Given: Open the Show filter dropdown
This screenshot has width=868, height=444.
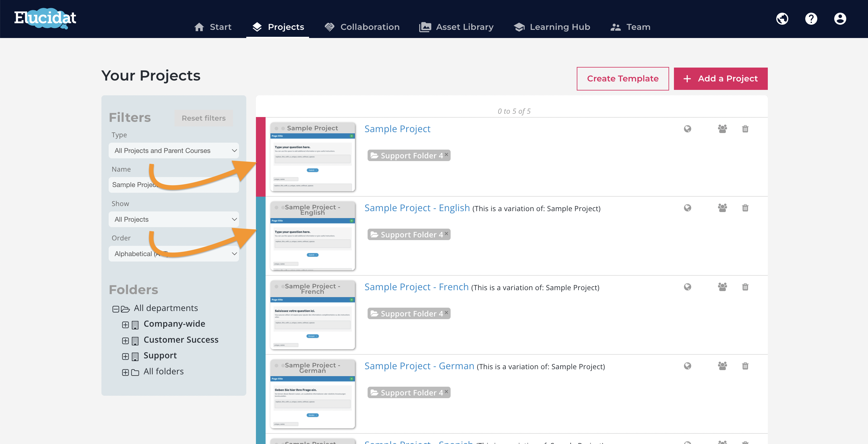Looking at the screenshot, I should 174,219.
